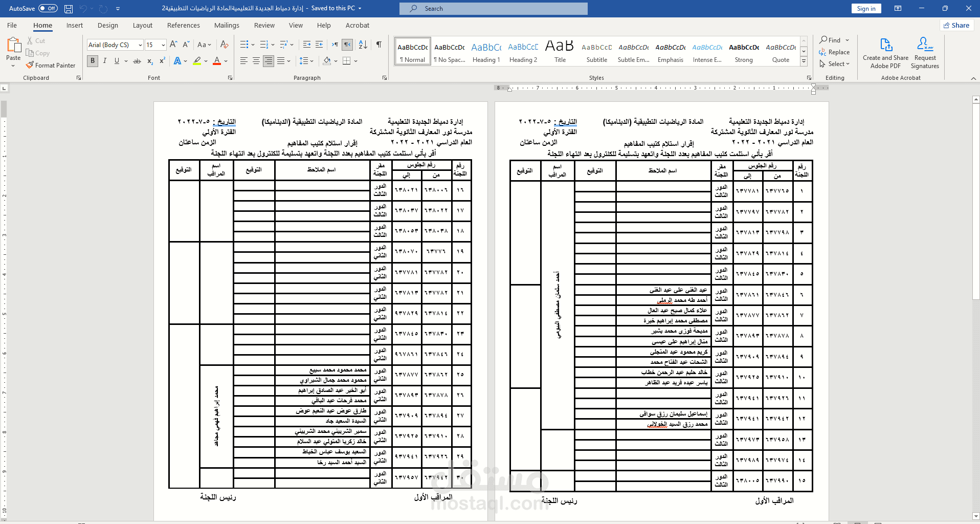Toggle underline formatting
The width and height of the screenshot is (980, 524).
tap(117, 61)
